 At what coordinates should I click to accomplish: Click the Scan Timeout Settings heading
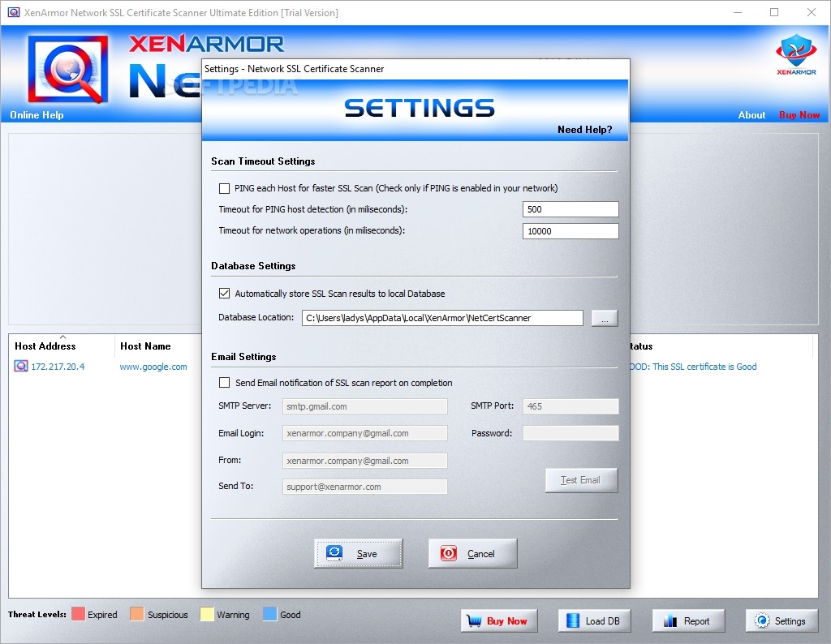click(264, 161)
